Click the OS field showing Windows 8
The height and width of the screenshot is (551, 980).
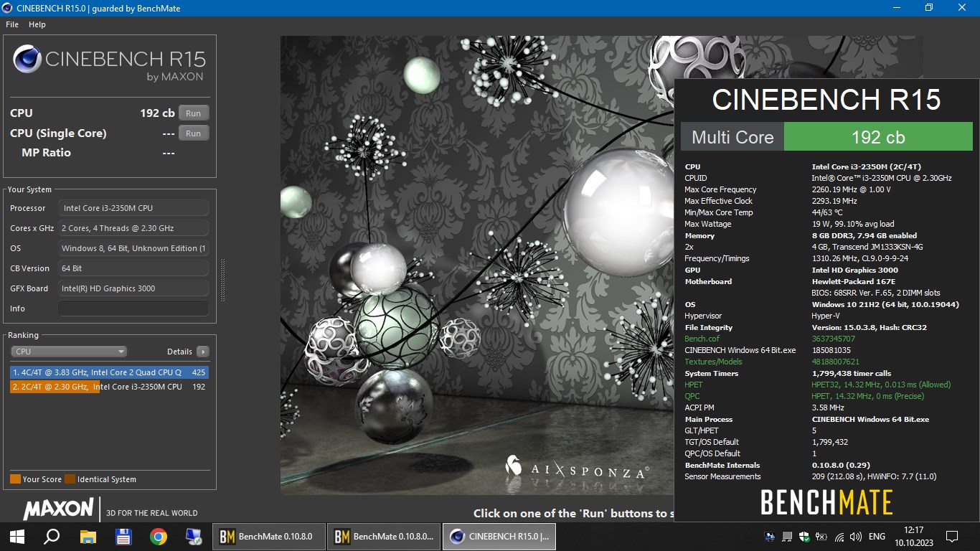pyautogui.click(x=133, y=248)
